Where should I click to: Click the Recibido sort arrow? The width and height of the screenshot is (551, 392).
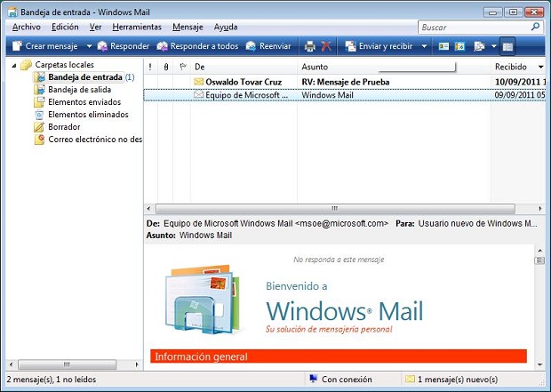click(x=540, y=67)
